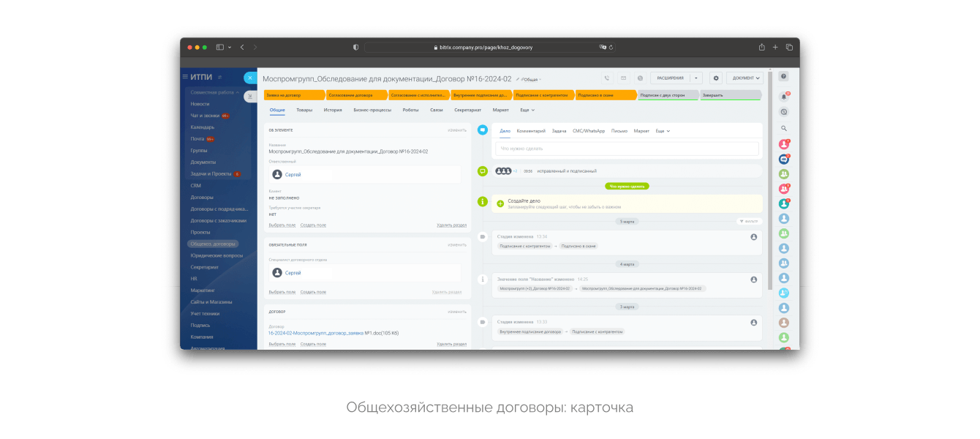The height and width of the screenshot is (439, 980).
Task: Click the Что нужно сделать green pill
Action: click(x=627, y=186)
